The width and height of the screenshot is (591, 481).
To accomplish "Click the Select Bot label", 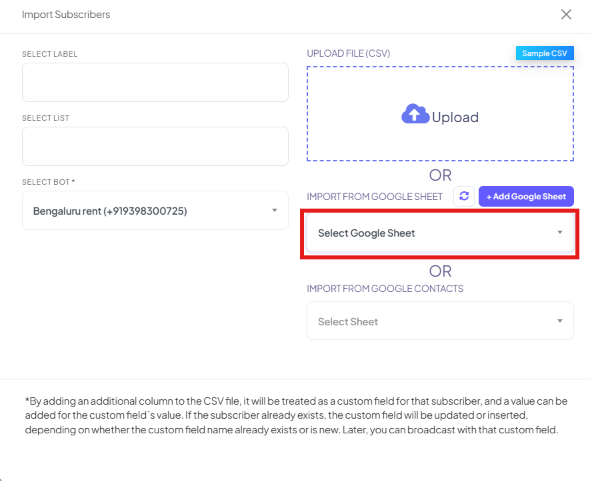I will [48, 182].
